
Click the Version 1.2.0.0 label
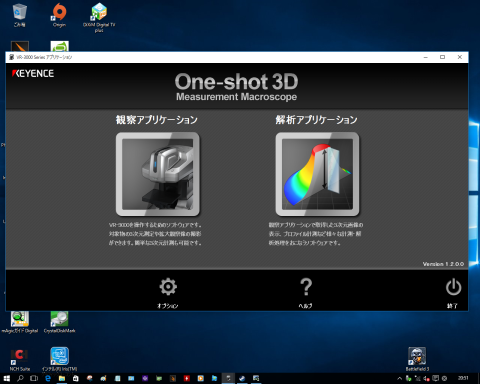(443, 264)
